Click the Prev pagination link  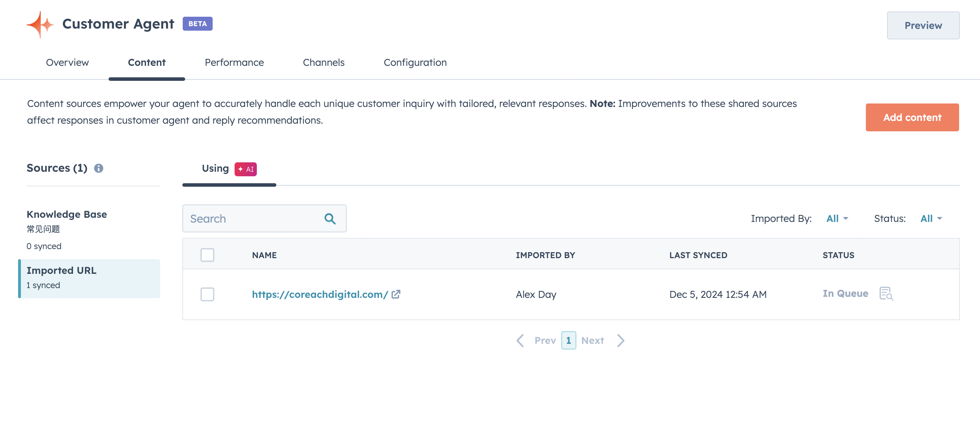coord(545,341)
